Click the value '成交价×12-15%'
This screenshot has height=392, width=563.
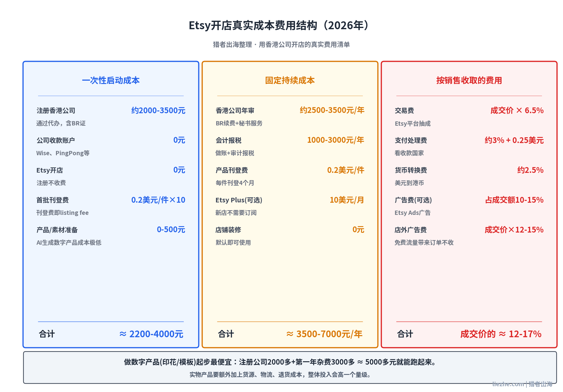tap(514, 230)
